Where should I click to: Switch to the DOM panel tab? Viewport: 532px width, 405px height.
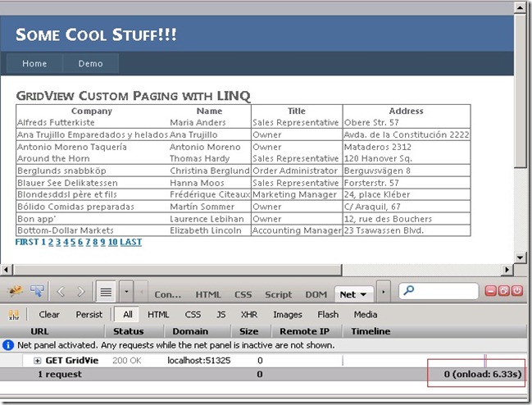tap(316, 294)
